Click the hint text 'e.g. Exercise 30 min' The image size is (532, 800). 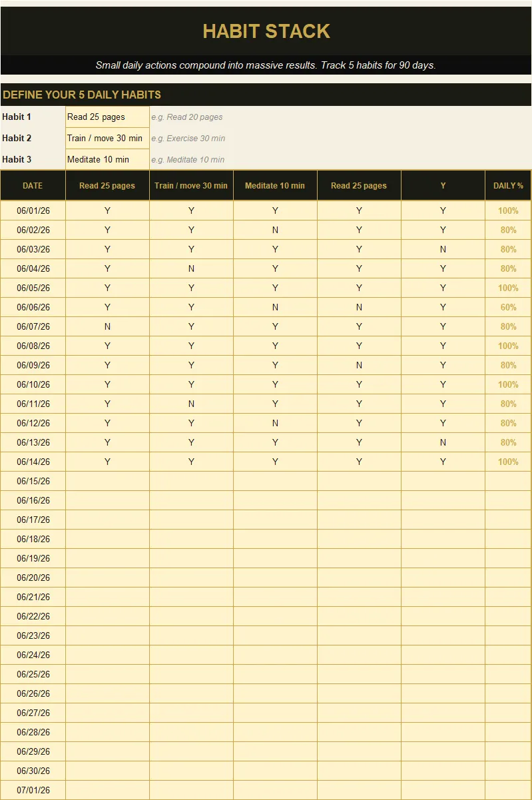click(x=188, y=139)
